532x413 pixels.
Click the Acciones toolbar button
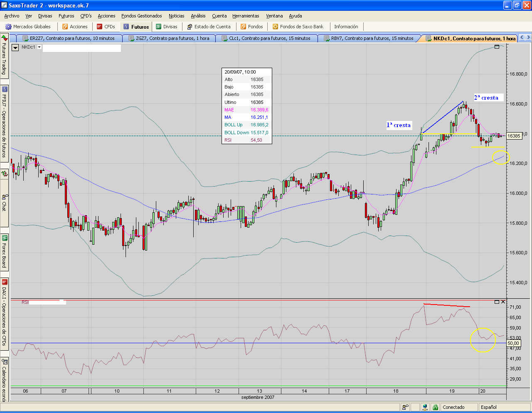(75, 27)
